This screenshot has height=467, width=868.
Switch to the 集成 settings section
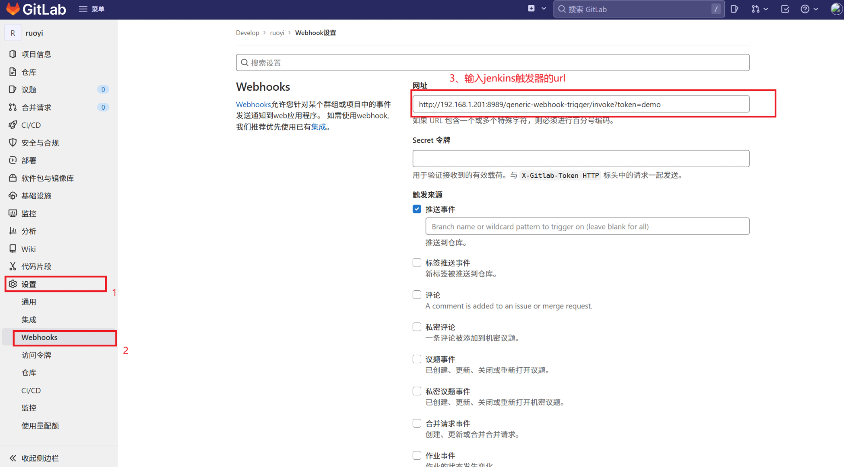click(x=29, y=319)
